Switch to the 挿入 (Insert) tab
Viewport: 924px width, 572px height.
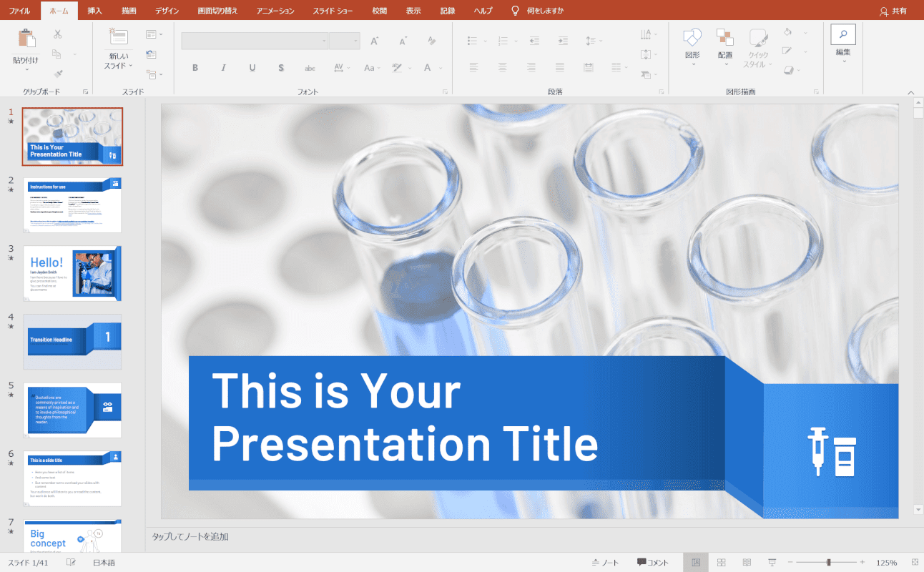pyautogui.click(x=94, y=11)
